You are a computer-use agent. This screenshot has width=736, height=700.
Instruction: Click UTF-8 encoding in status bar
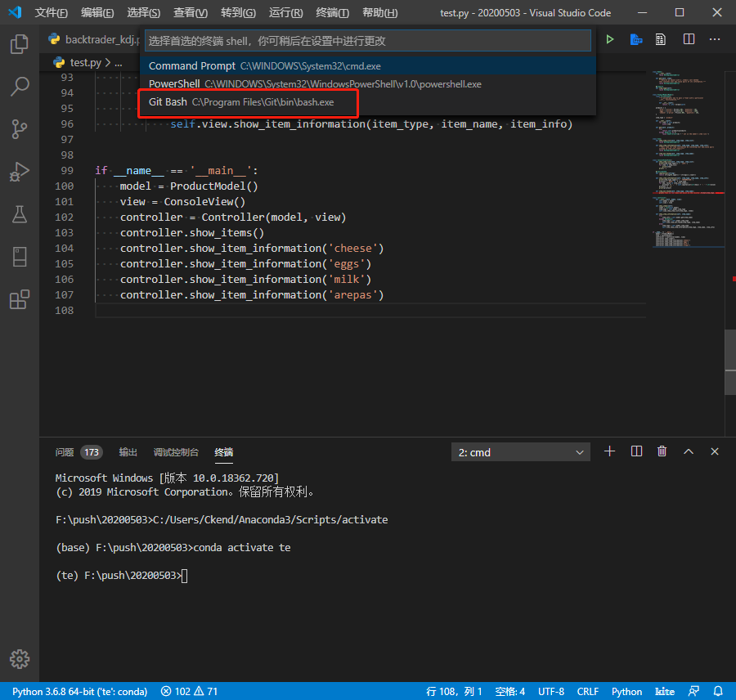551,691
